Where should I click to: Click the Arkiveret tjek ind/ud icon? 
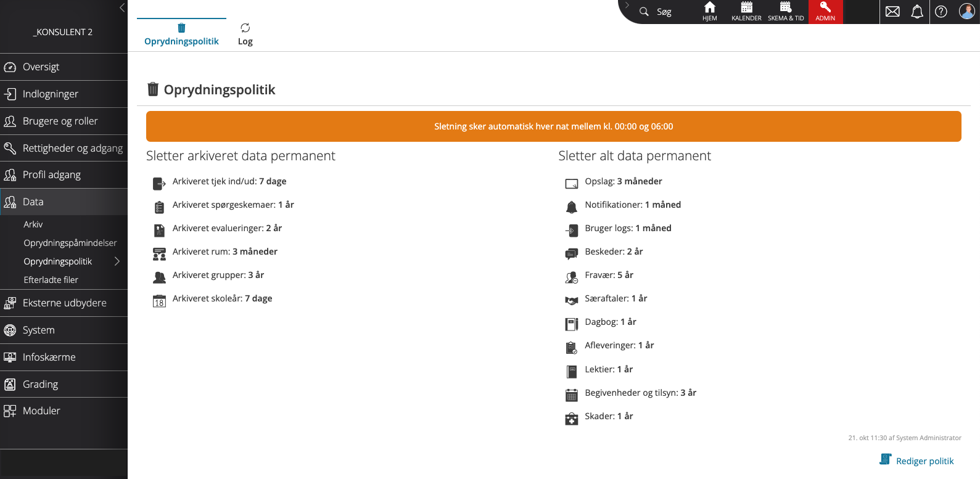[x=159, y=184]
